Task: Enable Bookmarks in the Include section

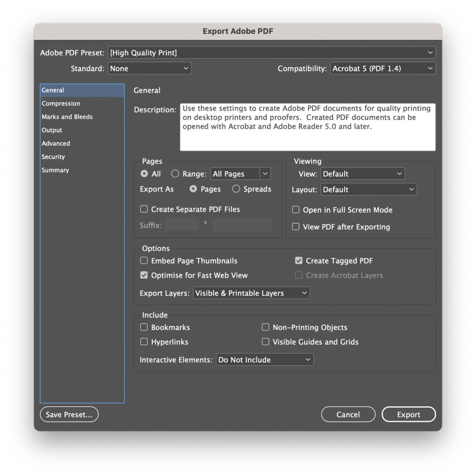Action: click(144, 327)
